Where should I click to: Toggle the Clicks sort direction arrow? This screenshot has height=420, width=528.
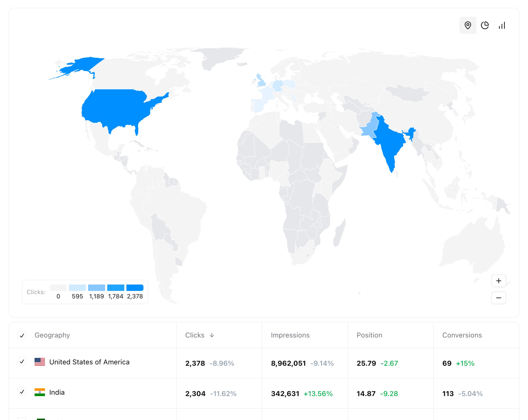click(212, 335)
